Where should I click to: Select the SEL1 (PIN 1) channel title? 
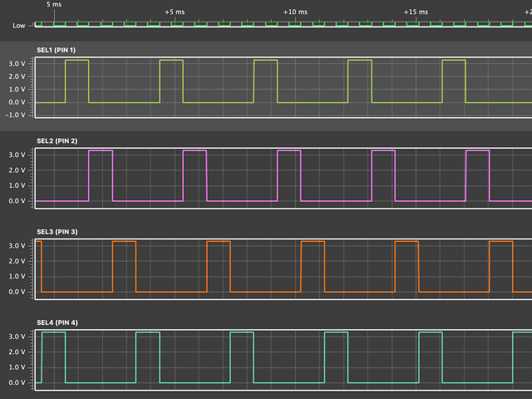pyautogui.click(x=56, y=51)
